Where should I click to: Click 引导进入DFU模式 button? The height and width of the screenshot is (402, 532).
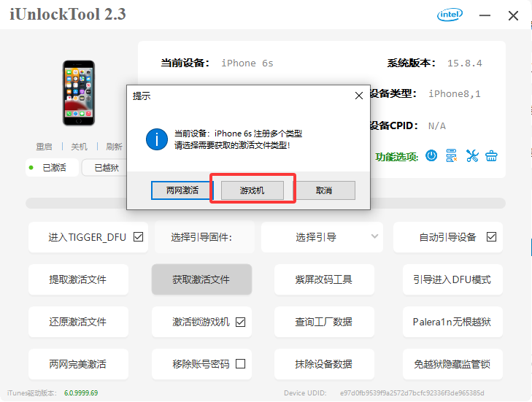coord(452,279)
